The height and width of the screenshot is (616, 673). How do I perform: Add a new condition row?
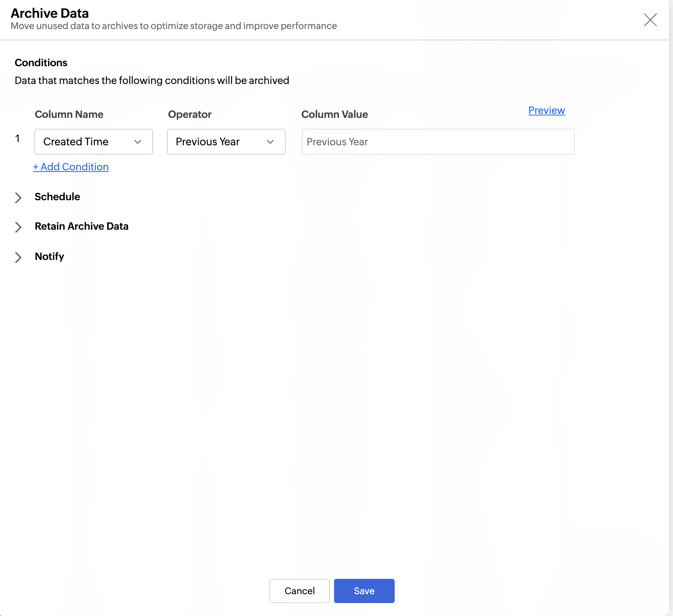point(71,167)
